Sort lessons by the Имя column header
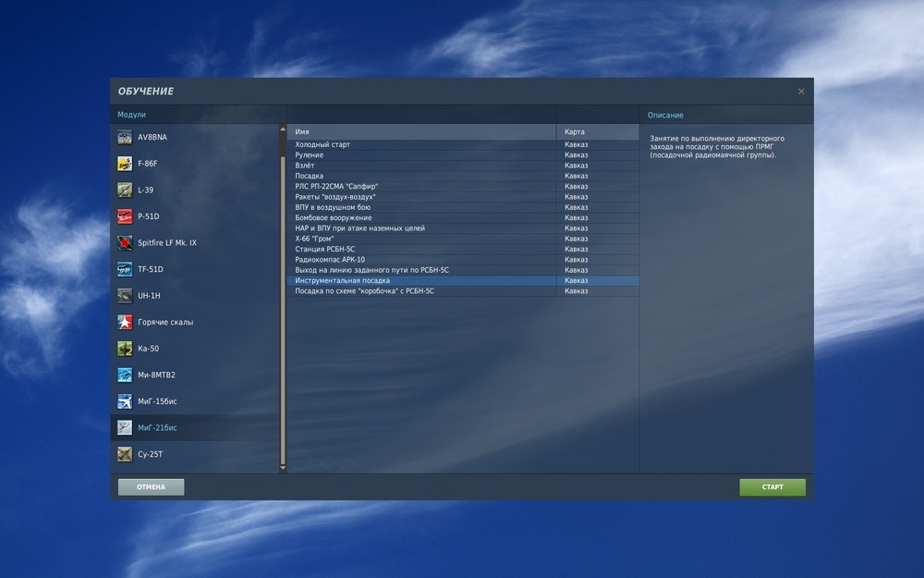Viewport: 924px width, 578px height. pyautogui.click(x=421, y=132)
